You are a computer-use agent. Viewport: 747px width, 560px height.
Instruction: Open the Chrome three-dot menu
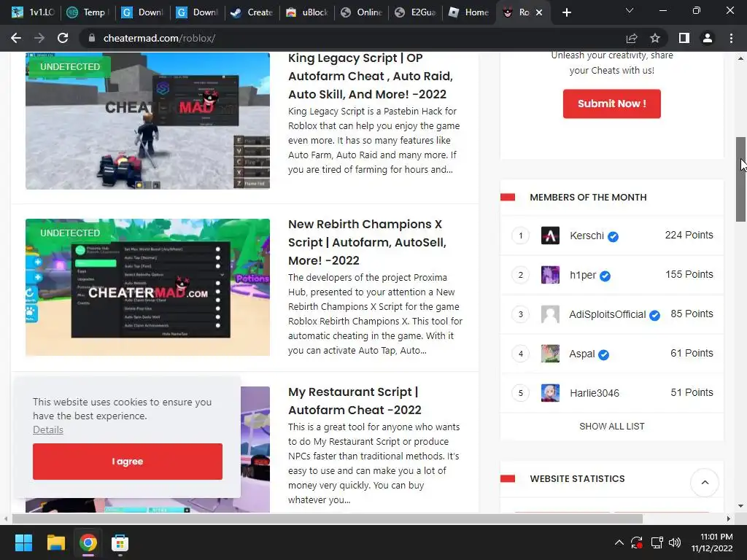(x=731, y=38)
